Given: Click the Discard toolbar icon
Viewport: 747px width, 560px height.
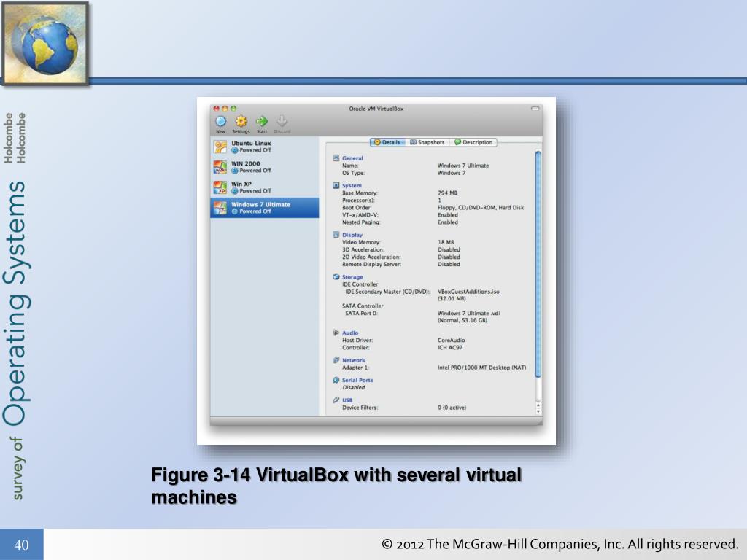Looking at the screenshot, I should [x=282, y=122].
